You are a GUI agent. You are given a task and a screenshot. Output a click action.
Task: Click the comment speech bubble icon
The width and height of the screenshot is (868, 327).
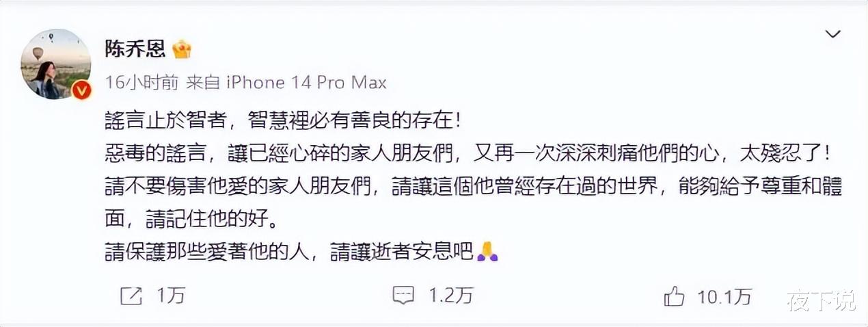tap(404, 296)
